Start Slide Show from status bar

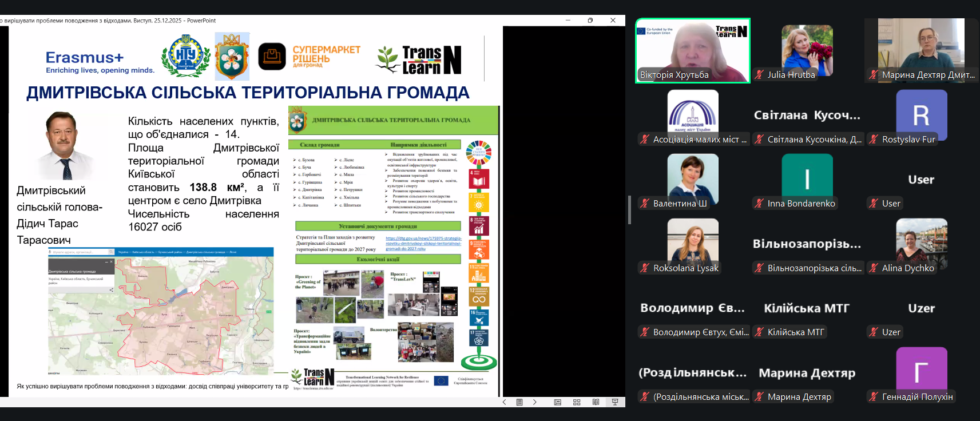(x=615, y=402)
